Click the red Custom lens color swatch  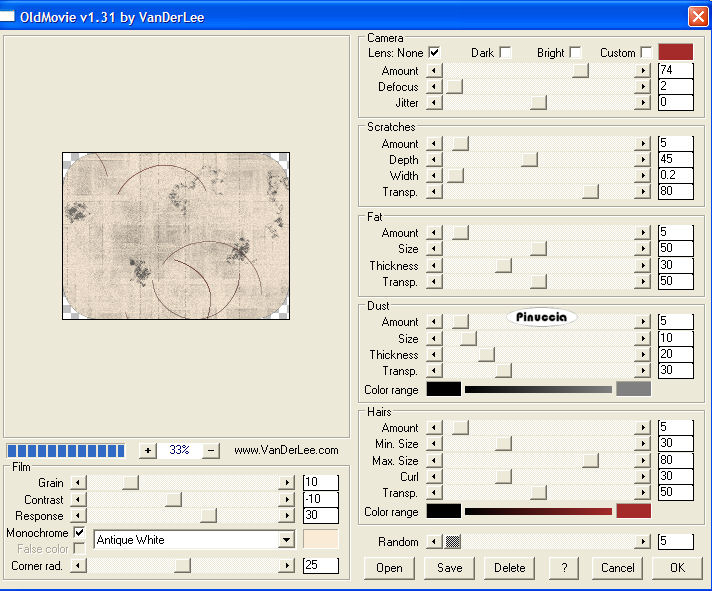coord(675,52)
